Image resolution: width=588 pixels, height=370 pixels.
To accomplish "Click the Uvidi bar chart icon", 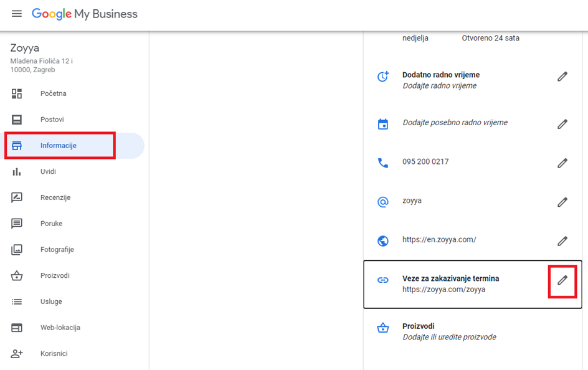I will click(16, 172).
